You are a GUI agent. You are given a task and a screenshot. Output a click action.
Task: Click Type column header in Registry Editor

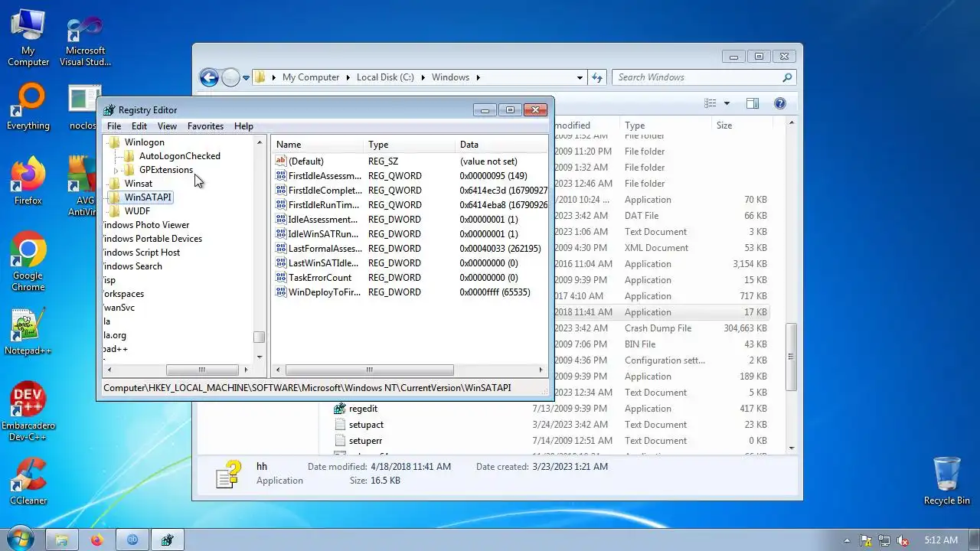coord(409,145)
